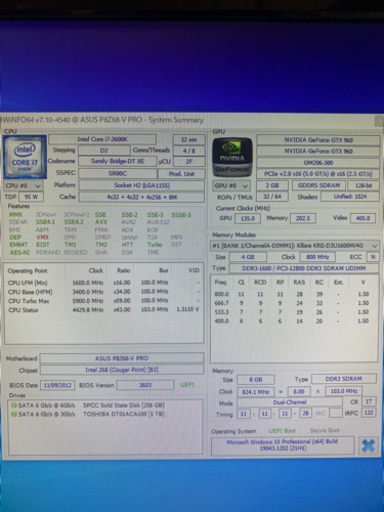Screen dimensions: 384x512
Task: Click the GDDR5 SDRAM field
Action: point(319,185)
